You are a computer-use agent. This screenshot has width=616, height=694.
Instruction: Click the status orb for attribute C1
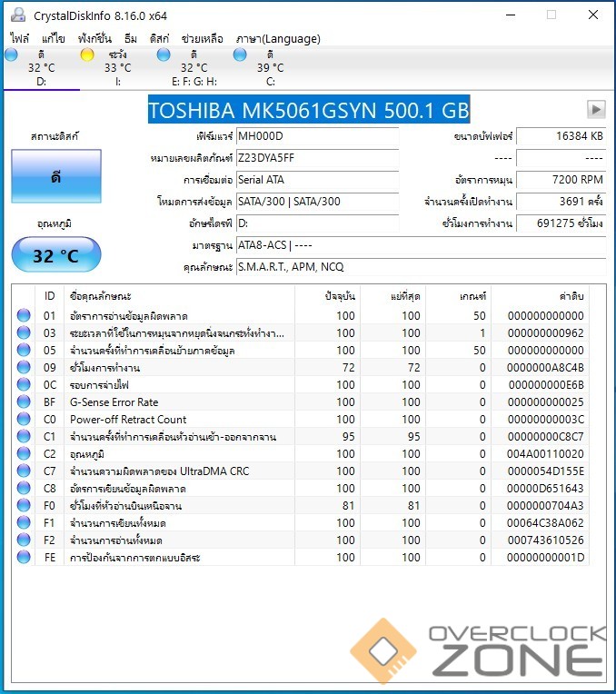click(24, 436)
